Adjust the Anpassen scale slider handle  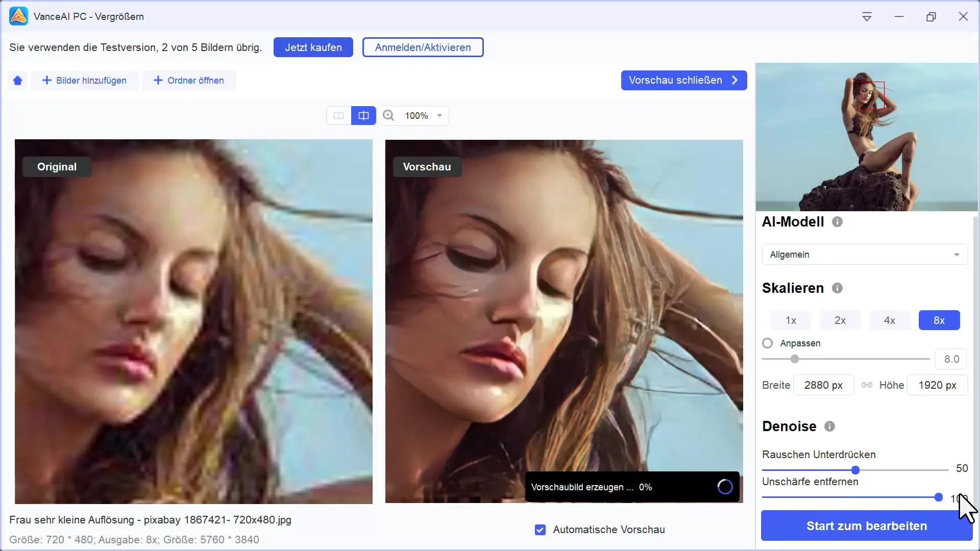point(794,359)
